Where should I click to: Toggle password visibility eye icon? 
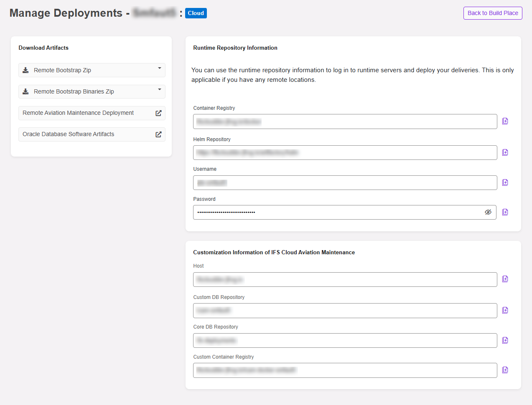(488, 212)
